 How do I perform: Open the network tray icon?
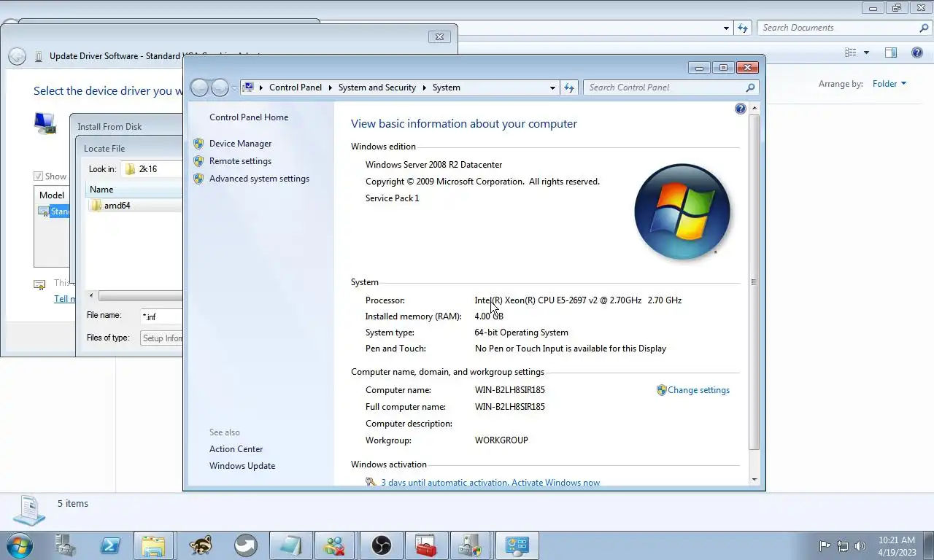[843, 545]
